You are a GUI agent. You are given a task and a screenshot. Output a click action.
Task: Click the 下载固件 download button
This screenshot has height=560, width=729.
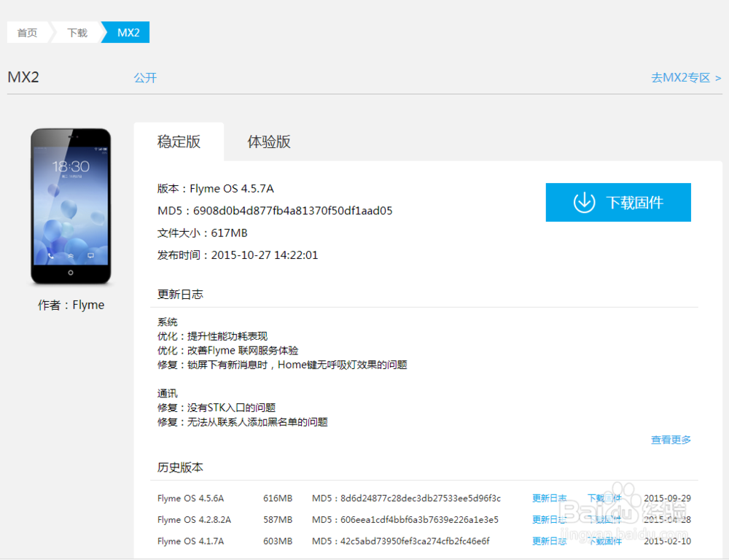click(618, 202)
